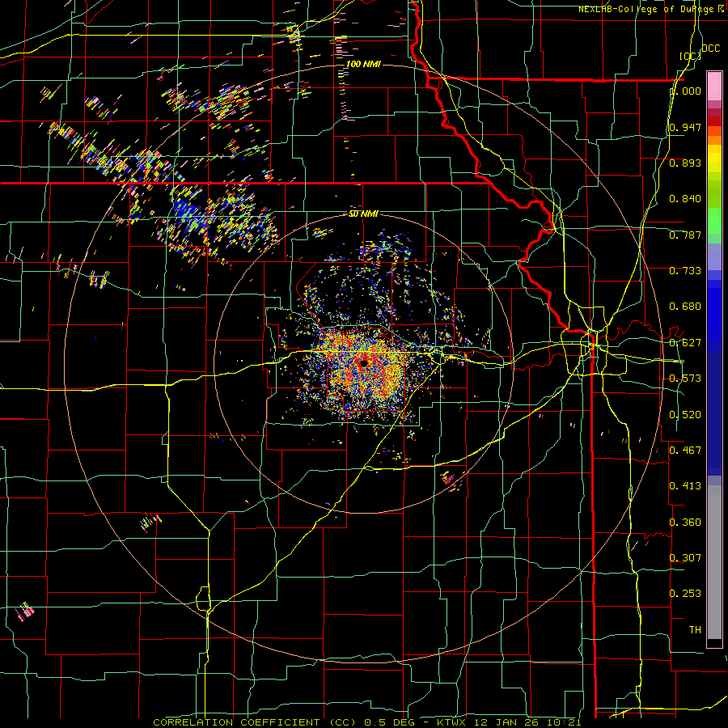Select the 0.307 legend value
This screenshot has width=728, height=728.
tap(685, 558)
